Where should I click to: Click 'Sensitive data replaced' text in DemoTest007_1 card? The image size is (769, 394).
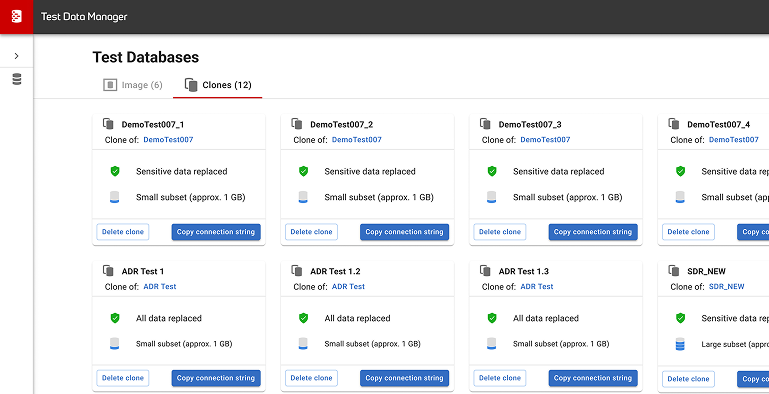(181, 172)
